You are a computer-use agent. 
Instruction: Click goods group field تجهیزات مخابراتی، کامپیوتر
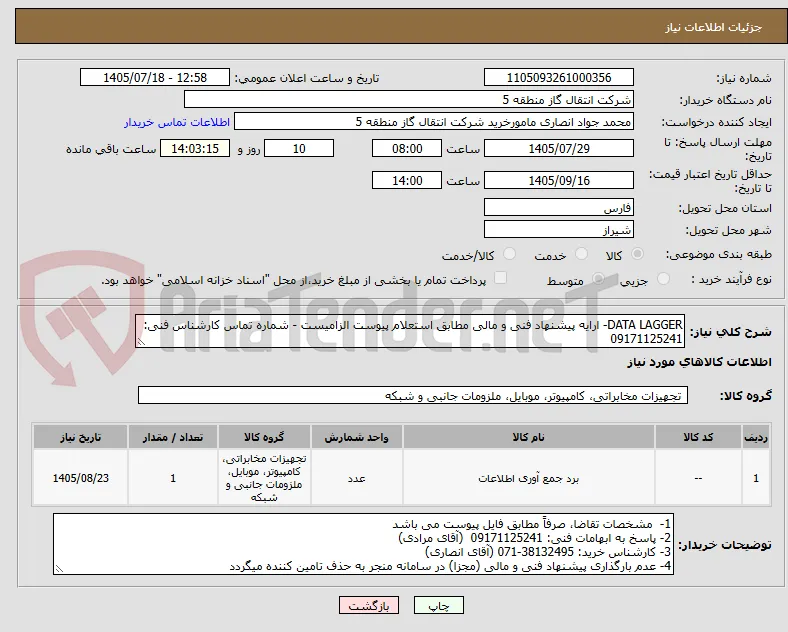pos(413,395)
